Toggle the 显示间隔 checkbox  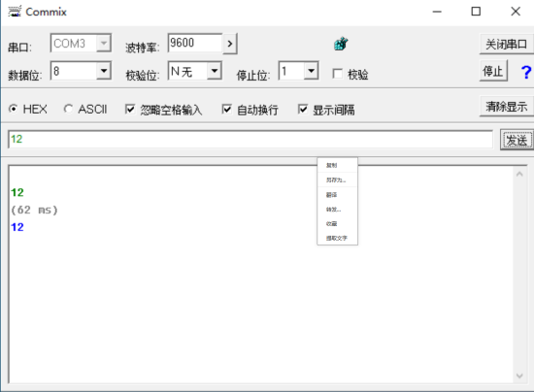click(x=303, y=109)
